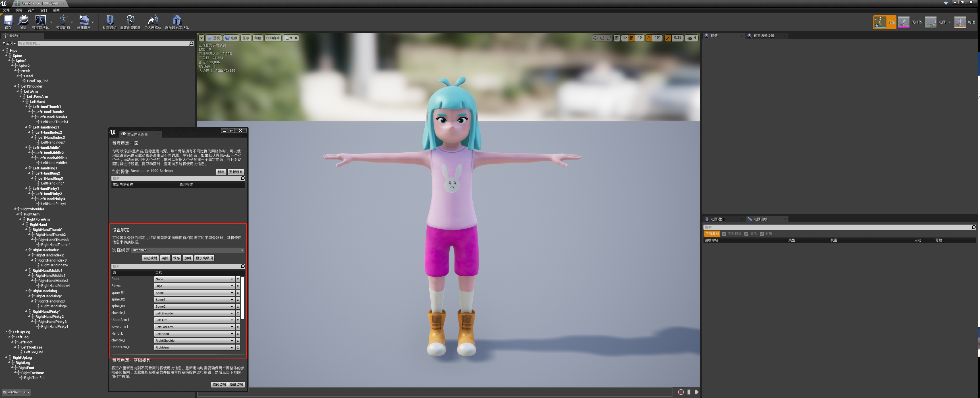Open the 选择绑定 Humanoid rig dropdown
980x398 pixels.
coord(187,250)
